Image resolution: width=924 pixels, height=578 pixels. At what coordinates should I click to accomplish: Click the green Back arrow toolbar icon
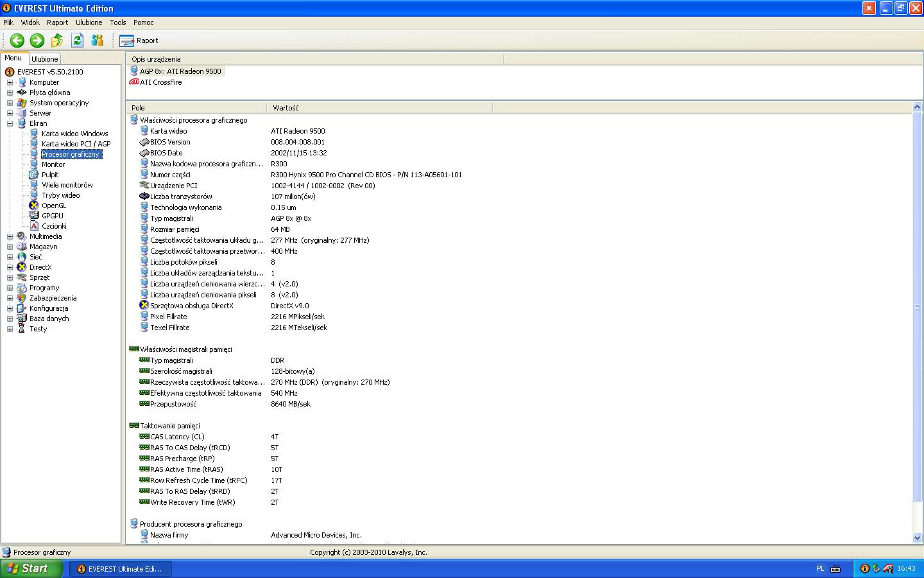17,40
